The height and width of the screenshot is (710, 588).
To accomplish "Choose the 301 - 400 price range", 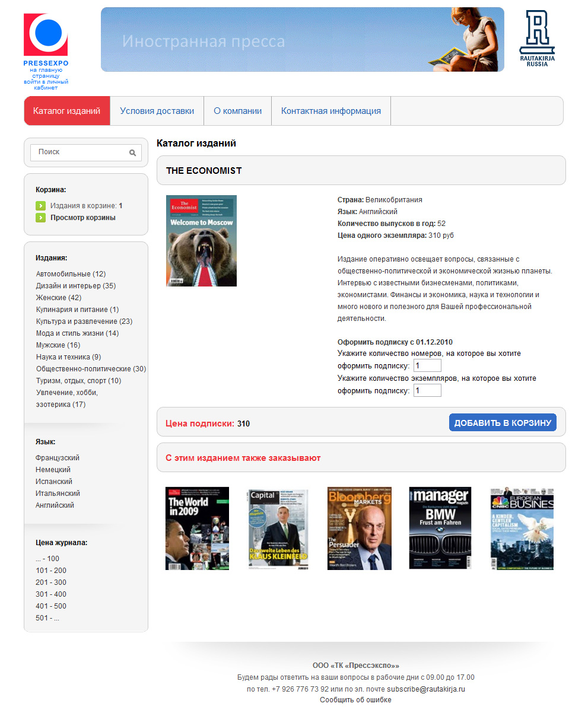I will coord(51,594).
